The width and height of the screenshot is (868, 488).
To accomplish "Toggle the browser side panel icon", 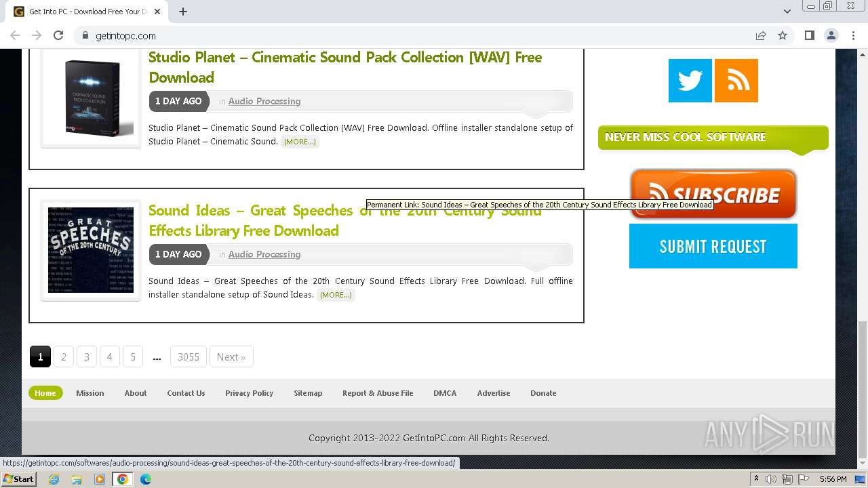I will tap(809, 35).
